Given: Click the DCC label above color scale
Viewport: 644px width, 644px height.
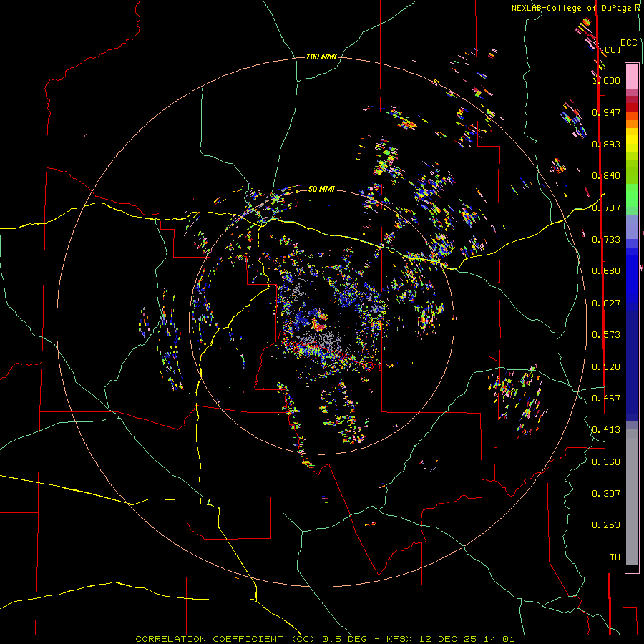Looking at the screenshot, I should coord(629,43).
